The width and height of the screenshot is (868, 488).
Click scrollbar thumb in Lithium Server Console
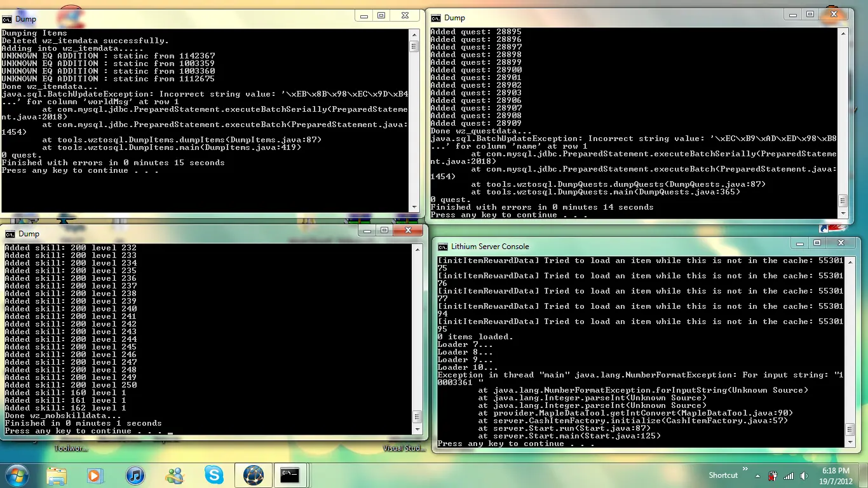tap(850, 428)
